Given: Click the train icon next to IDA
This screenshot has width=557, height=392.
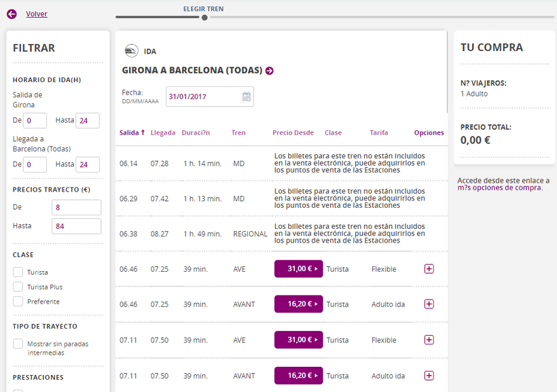Looking at the screenshot, I should 131,51.
